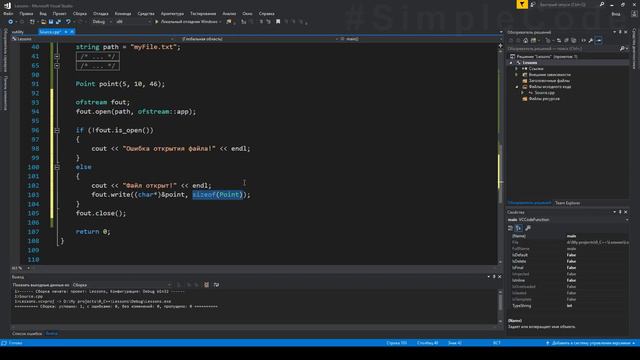The image size is (640, 360).
Task: Open the Debug configuration dropdown
Action: (x=102, y=22)
